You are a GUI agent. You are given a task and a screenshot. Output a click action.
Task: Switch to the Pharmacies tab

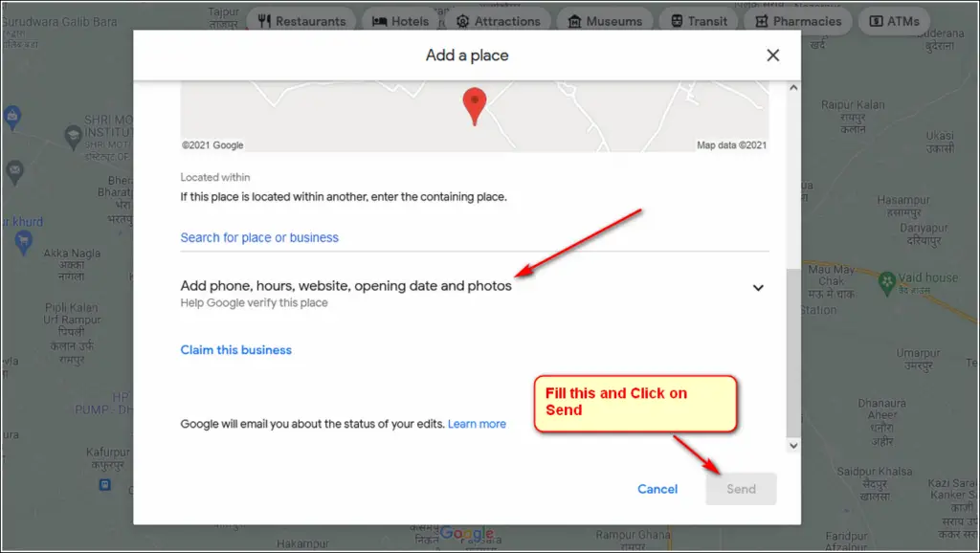point(797,20)
